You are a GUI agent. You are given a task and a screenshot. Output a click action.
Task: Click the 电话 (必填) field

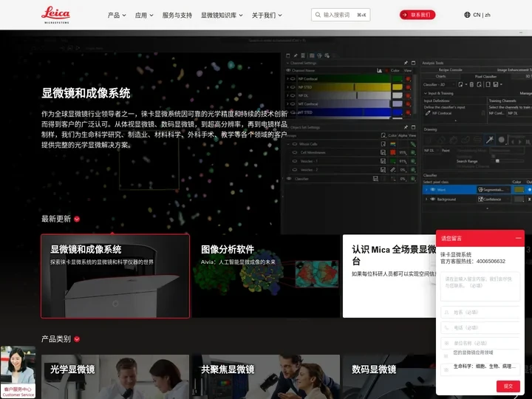click(480, 328)
